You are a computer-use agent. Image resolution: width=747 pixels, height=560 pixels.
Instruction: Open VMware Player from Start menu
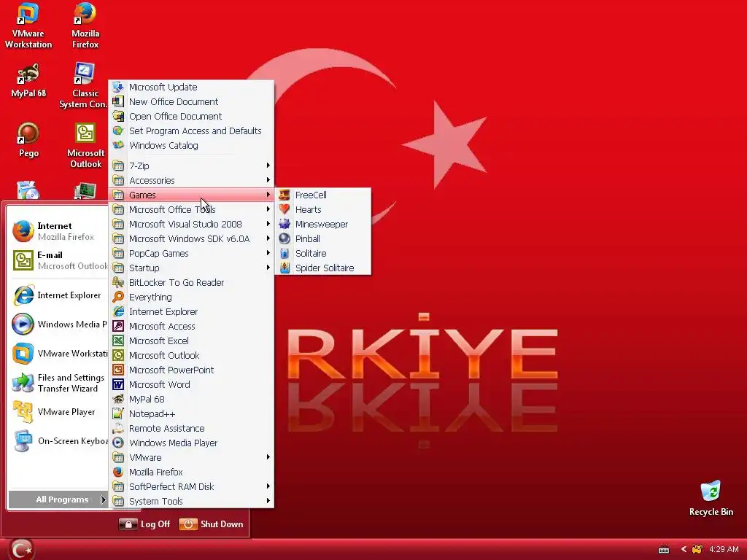(58, 412)
